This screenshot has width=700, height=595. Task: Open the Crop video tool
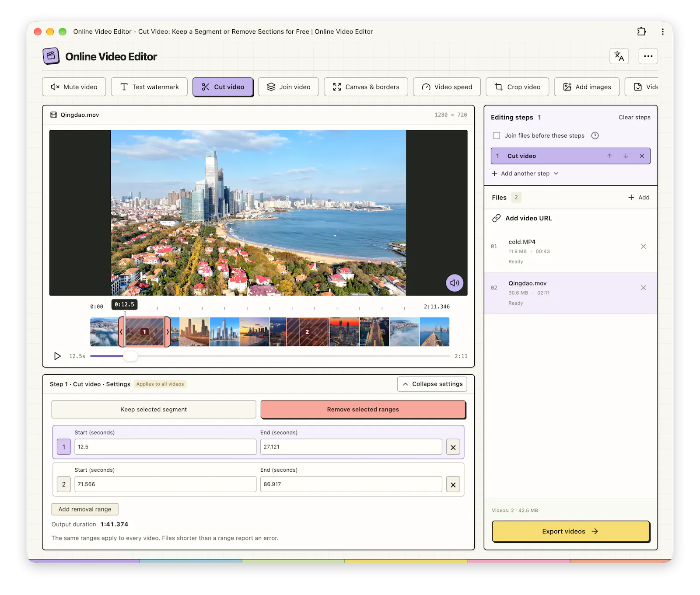(x=517, y=87)
